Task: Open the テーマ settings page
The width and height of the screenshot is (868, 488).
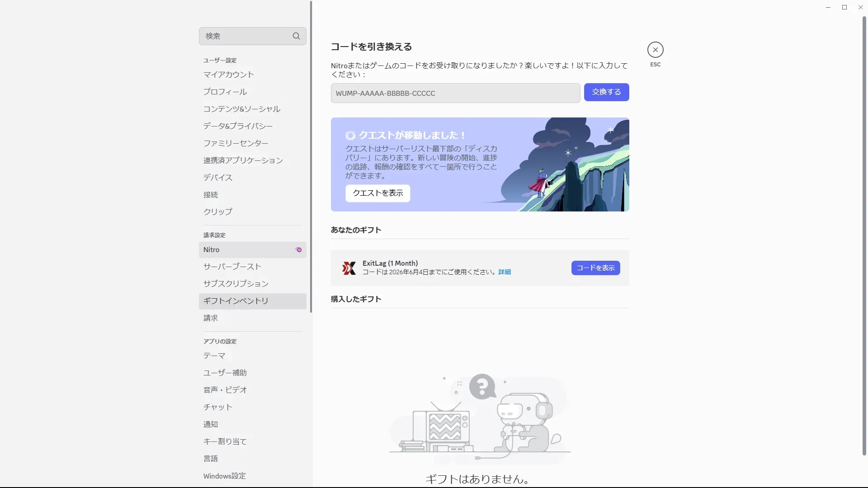Action: 214,356
